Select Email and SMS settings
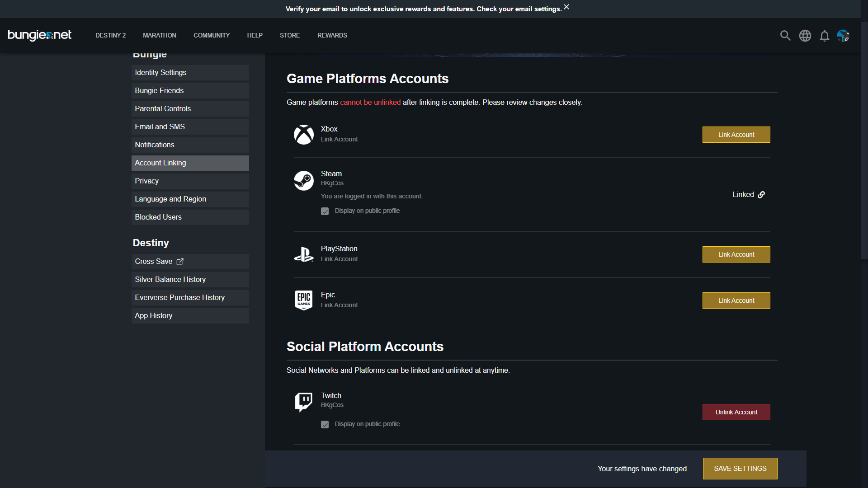Screen dimensions: 868x488 point(190,127)
